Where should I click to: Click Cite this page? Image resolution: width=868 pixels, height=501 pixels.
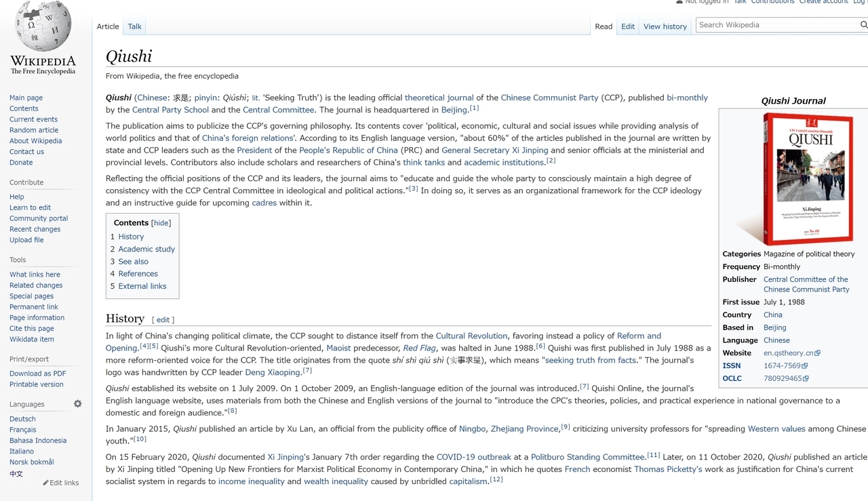click(32, 329)
